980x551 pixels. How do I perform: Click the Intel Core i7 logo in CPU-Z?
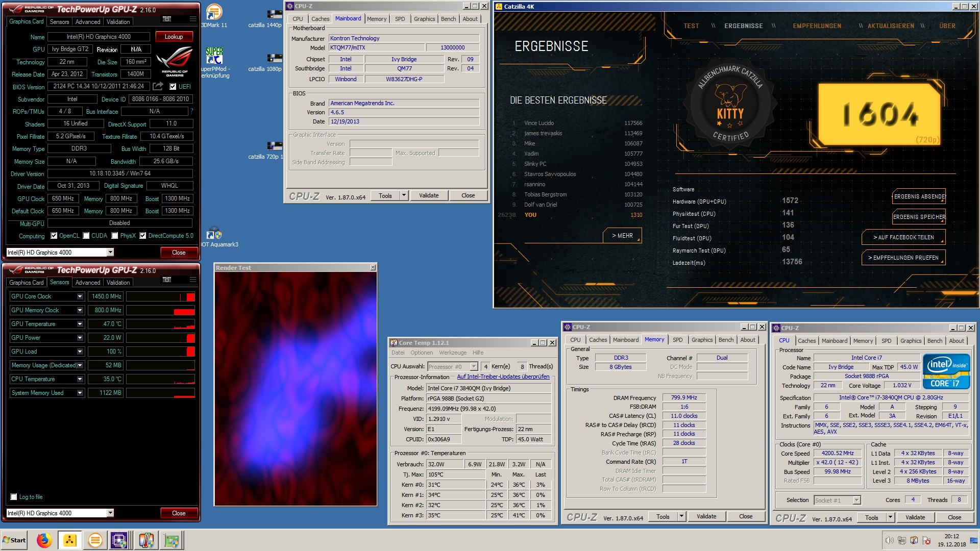(x=946, y=371)
